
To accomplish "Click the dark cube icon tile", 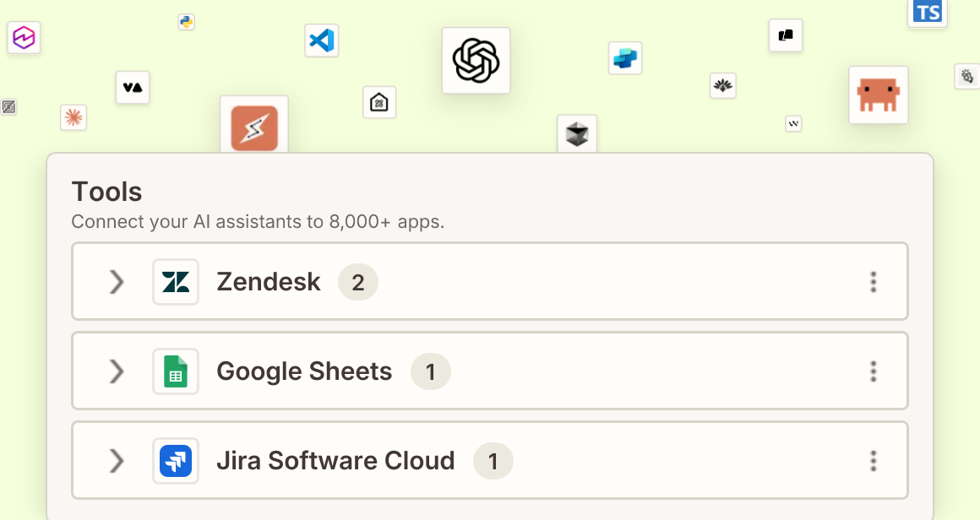I will (x=577, y=133).
